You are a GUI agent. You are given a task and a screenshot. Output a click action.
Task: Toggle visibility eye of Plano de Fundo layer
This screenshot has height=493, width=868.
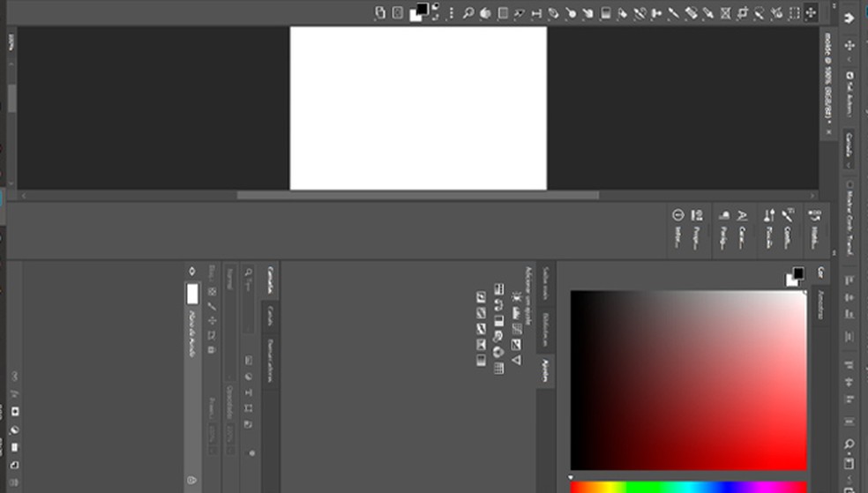coord(192,272)
